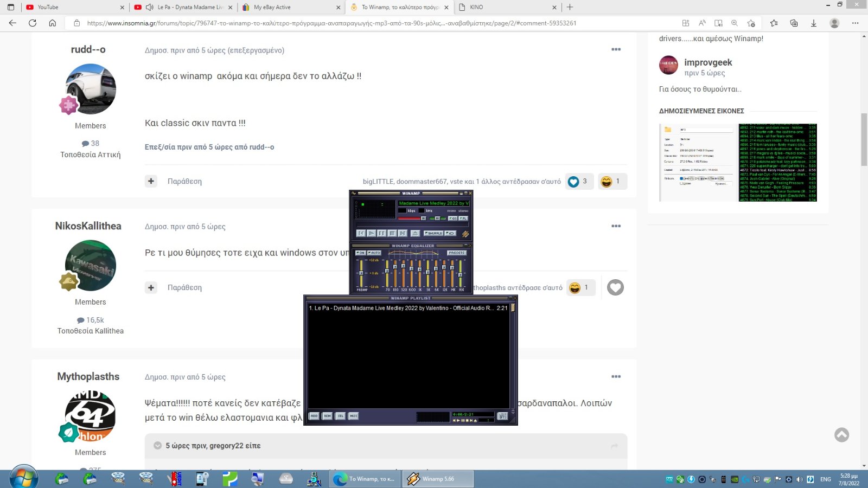
Task: Click heart reaction button on NikosKallithea post
Action: coord(615,287)
